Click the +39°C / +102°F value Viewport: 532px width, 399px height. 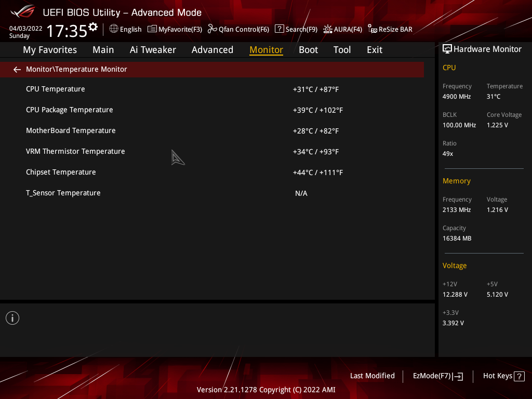point(318,110)
